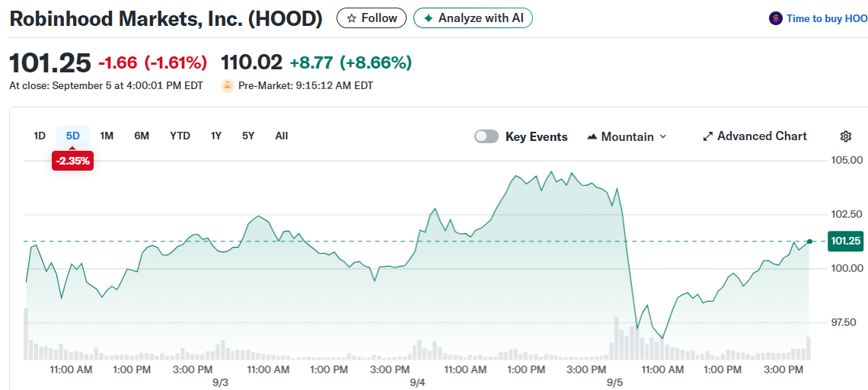Click the green dot at chart line end
This screenshot has height=390, width=868.
(810, 241)
